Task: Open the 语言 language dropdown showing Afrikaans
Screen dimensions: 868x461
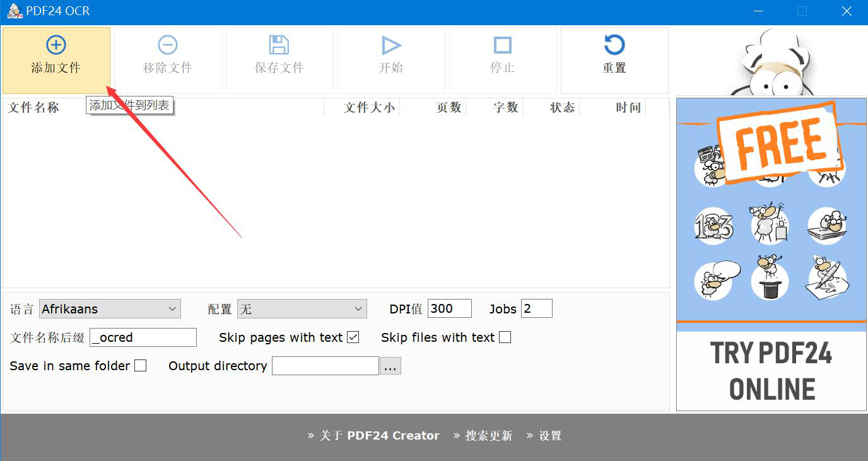Action: click(110, 309)
